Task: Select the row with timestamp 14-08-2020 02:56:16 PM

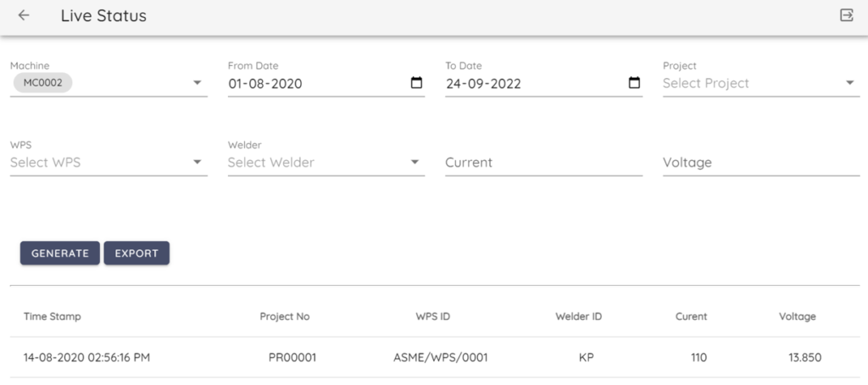Action: click(x=86, y=358)
